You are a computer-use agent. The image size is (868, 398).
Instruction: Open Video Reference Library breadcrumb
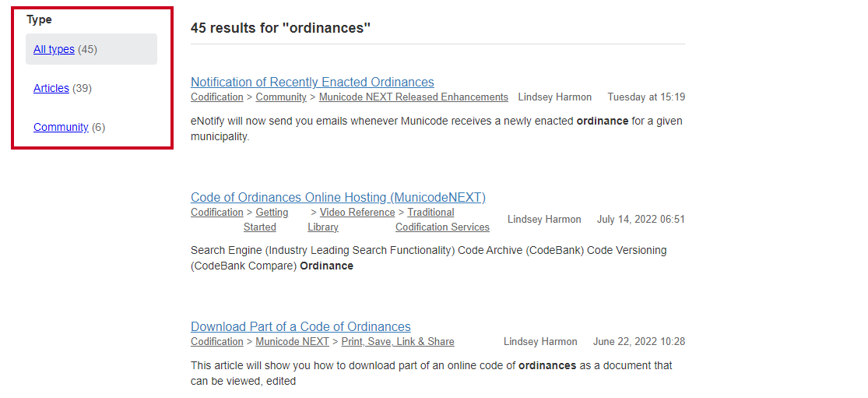(x=352, y=220)
